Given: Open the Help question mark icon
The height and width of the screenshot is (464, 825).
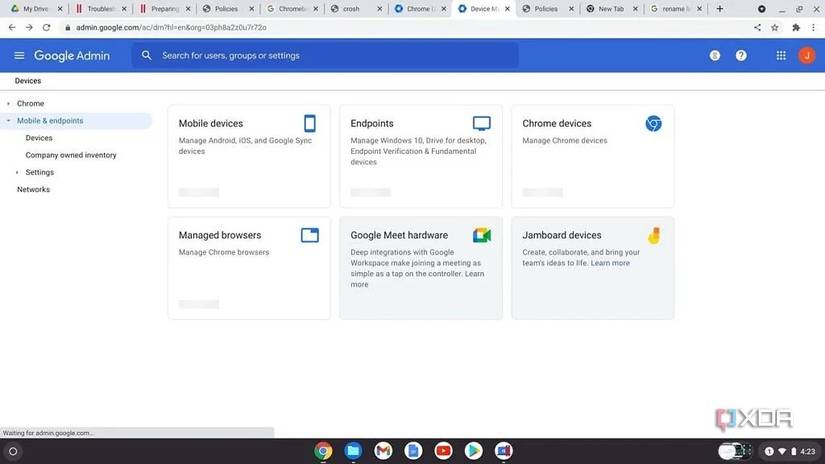Looking at the screenshot, I should (741, 55).
